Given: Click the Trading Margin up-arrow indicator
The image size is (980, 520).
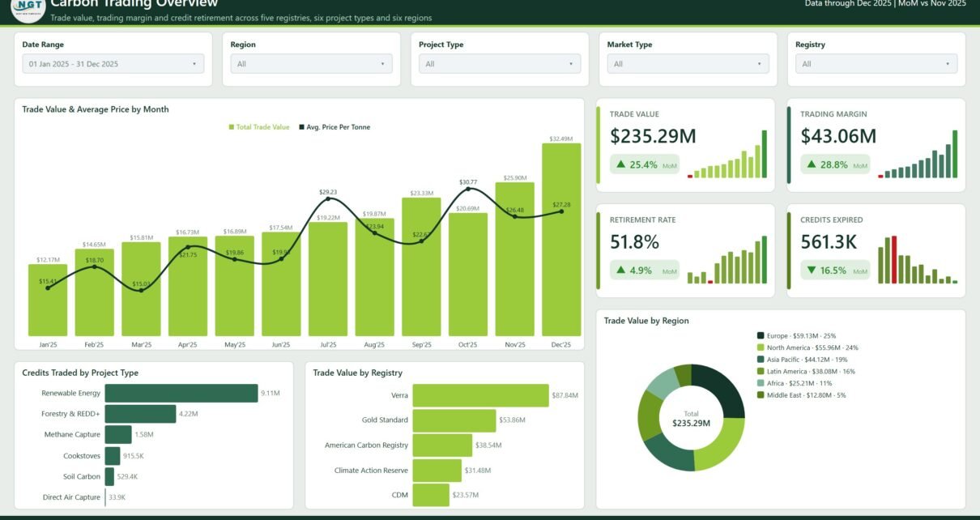Looking at the screenshot, I should [x=812, y=164].
